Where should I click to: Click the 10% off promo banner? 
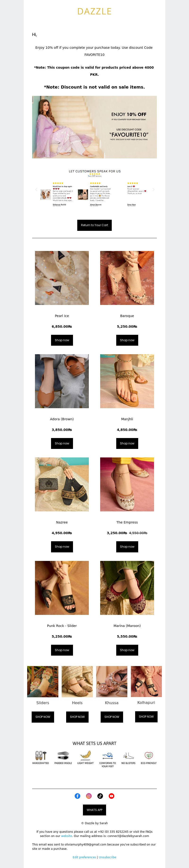coord(94,127)
